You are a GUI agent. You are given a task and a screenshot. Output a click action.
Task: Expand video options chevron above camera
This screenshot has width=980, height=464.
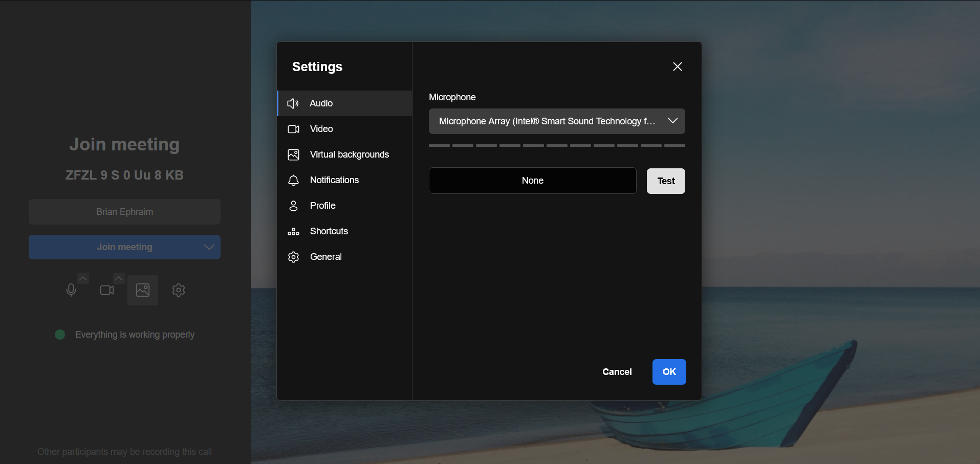(119, 278)
